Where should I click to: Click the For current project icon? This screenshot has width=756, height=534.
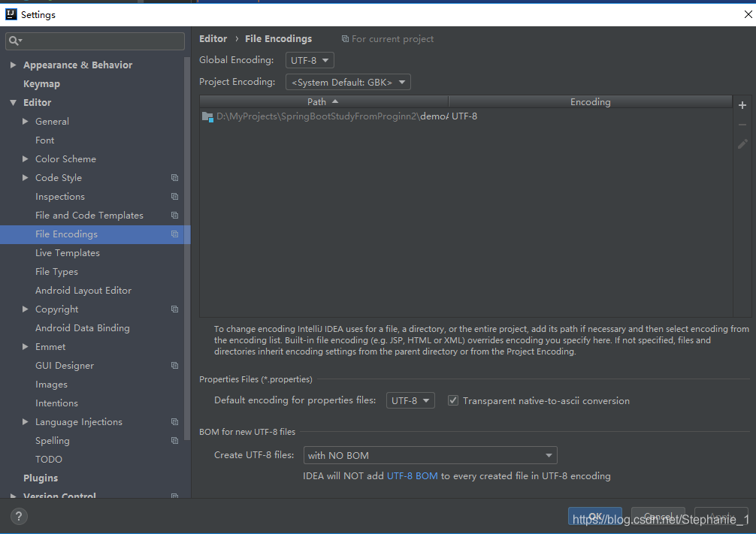[x=345, y=38]
